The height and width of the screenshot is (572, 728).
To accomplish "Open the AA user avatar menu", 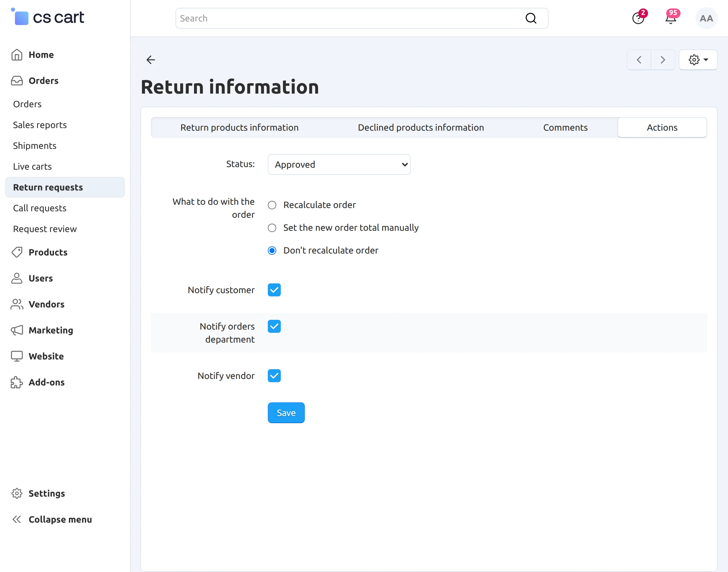I will (706, 18).
